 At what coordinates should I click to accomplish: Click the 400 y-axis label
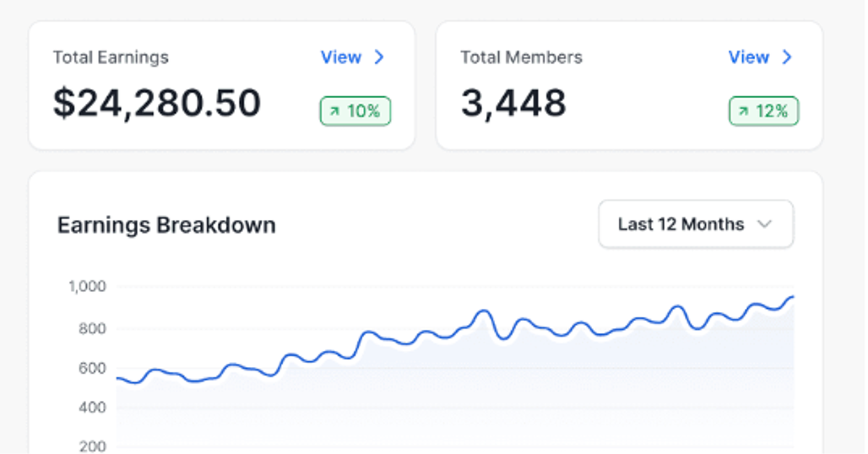click(x=92, y=408)
